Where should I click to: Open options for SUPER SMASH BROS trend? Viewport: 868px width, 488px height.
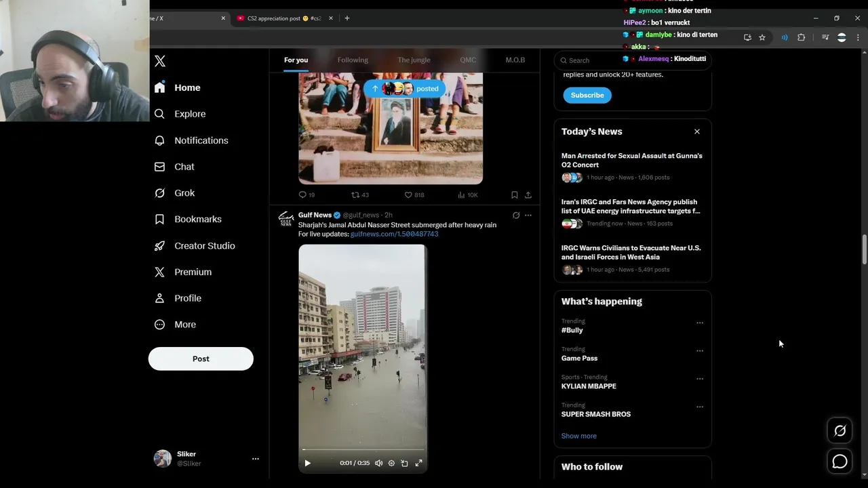point(700,407)
